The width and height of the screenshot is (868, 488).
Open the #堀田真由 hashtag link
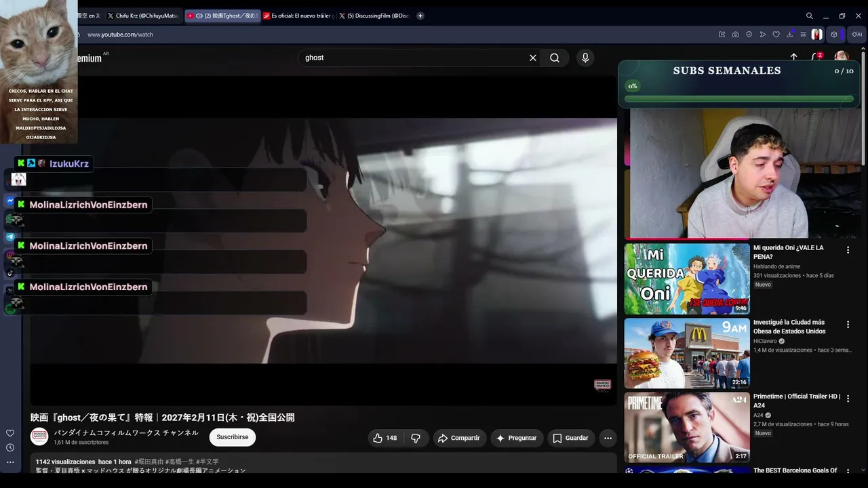coord(149,462)
